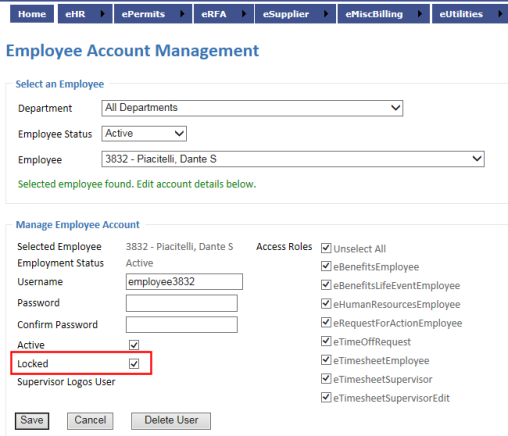The image size is (508, 436).
Task: Go to the Home menu item
Action: coord(32,14)
